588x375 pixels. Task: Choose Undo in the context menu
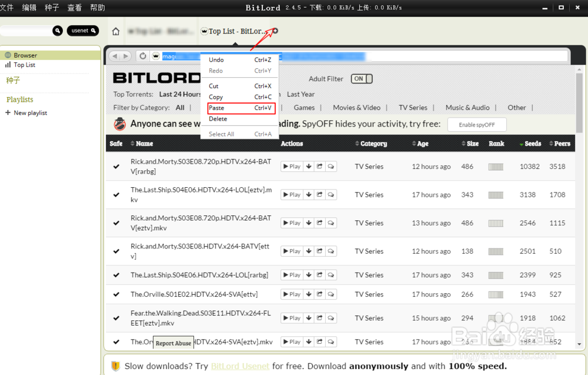[x=240, y=59]
